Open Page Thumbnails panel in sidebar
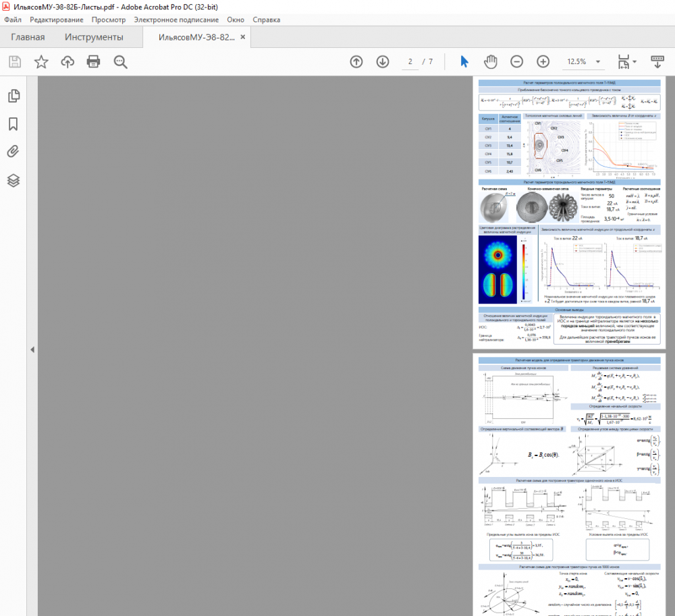The width and height of the screenshot is (675, 616). [x=13, y=96]
